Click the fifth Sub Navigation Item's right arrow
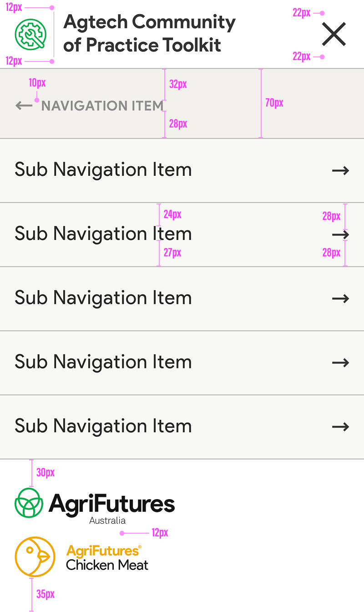Image resolution: width=364 pixels, height=612 pixels. click(340, 427)
